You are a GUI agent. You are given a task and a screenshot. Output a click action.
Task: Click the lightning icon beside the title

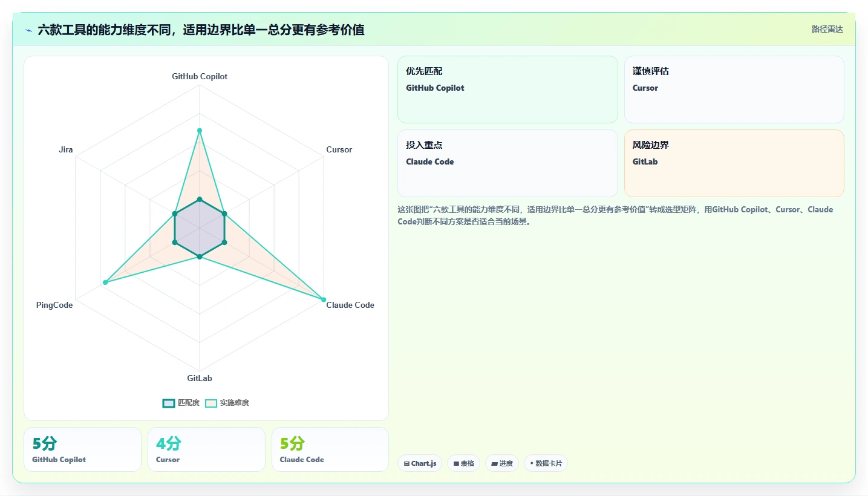tap(28, 30)
